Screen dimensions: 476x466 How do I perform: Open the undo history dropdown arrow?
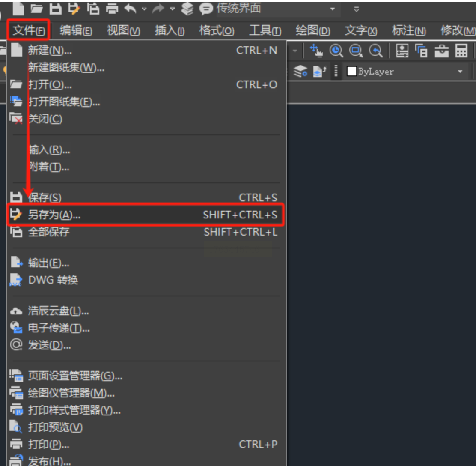(x=144, y=9)
